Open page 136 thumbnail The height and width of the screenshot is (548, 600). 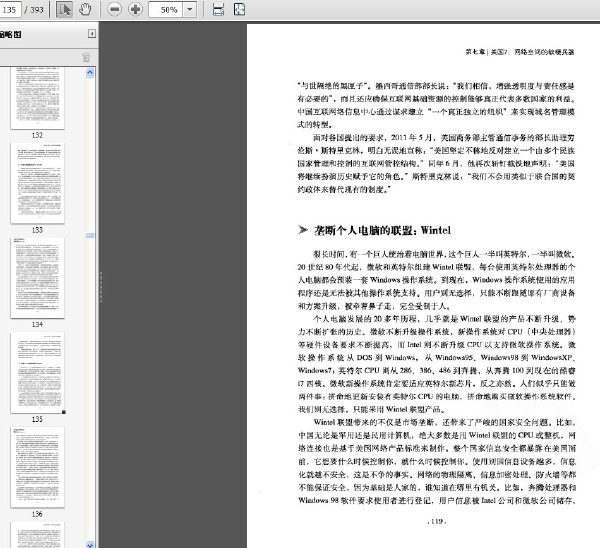coord(37,467)
